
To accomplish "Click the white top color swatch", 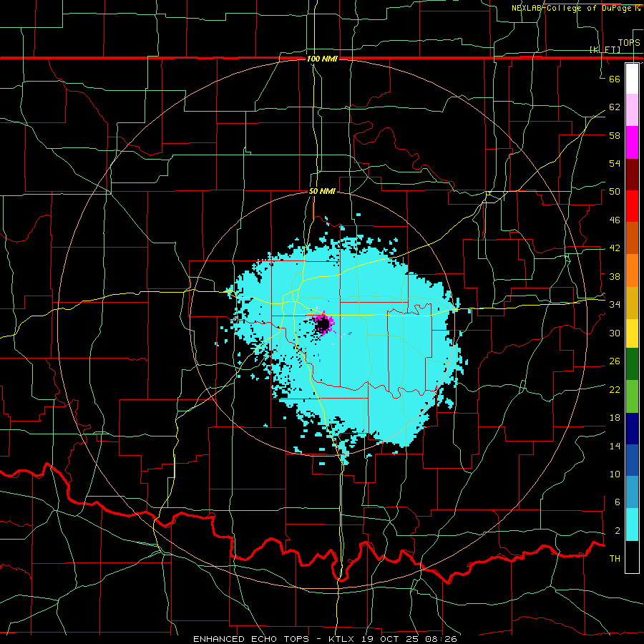I will 632,79.
